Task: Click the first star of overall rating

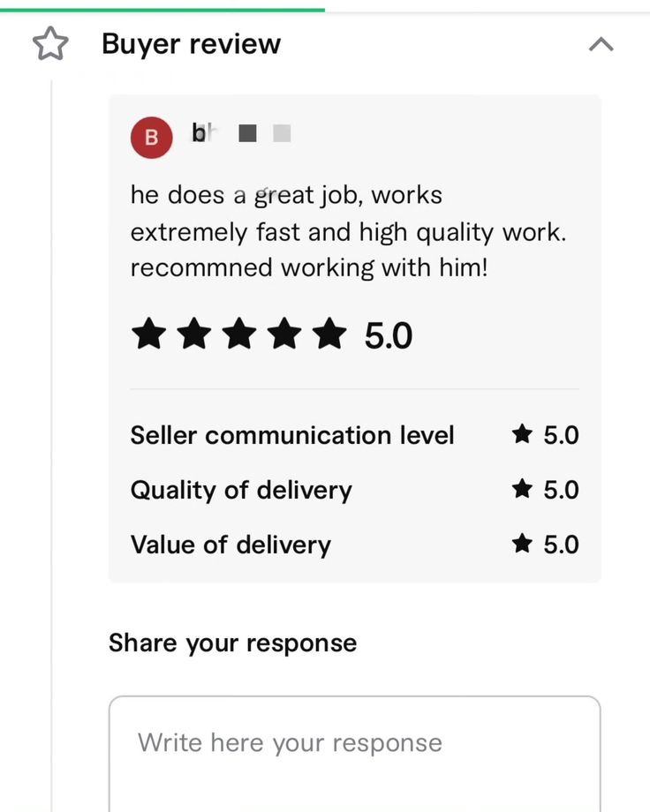Action: [148, 335]
